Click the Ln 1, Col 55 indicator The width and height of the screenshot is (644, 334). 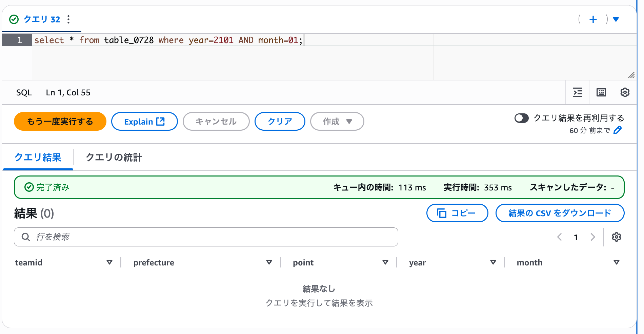(x=68, y=93)
